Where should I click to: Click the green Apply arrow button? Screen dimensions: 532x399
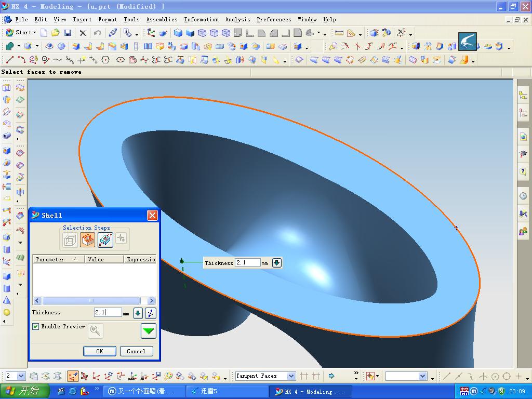[149, 331]
